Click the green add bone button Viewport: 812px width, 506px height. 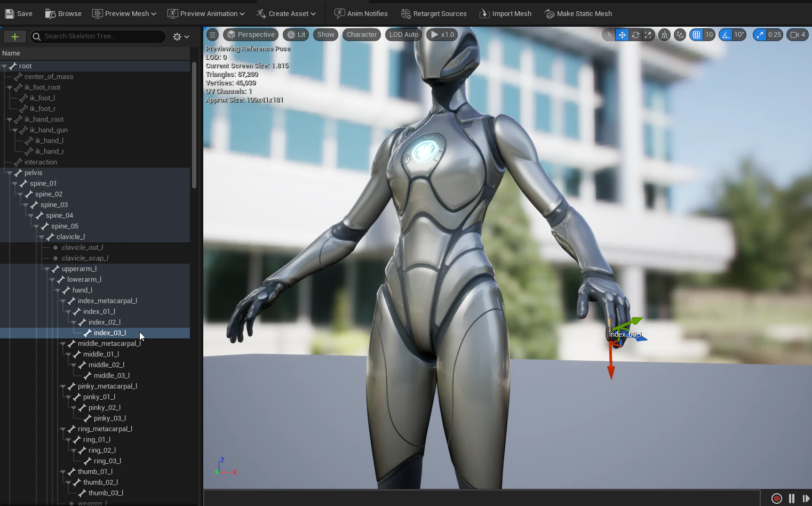15,36
